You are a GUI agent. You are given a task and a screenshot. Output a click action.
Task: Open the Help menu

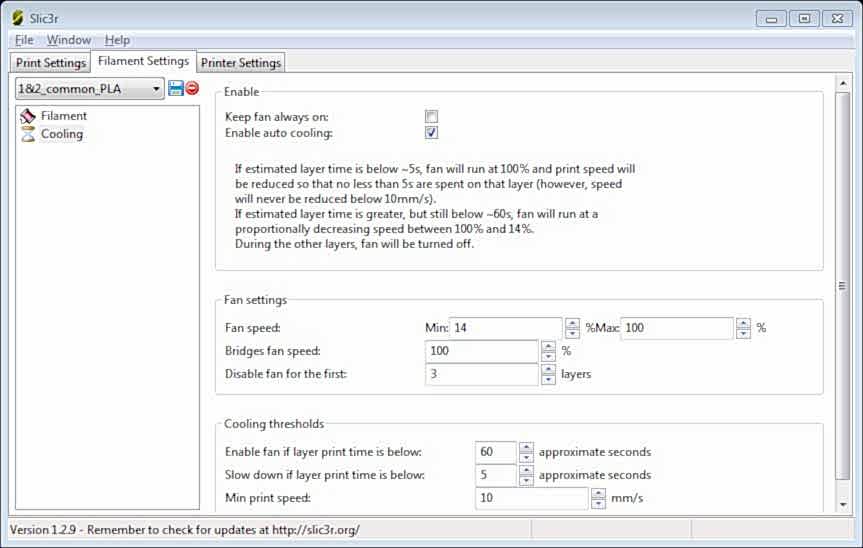(117, 40)
